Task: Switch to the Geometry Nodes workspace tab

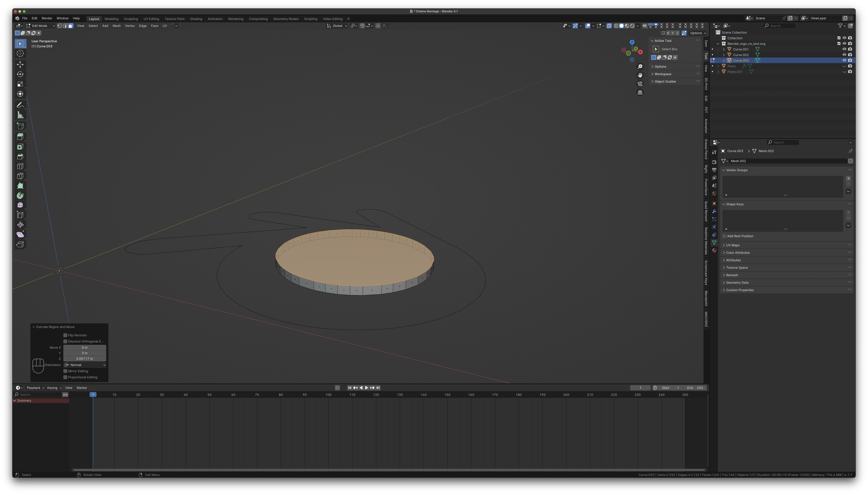Action: click(286, 19)
